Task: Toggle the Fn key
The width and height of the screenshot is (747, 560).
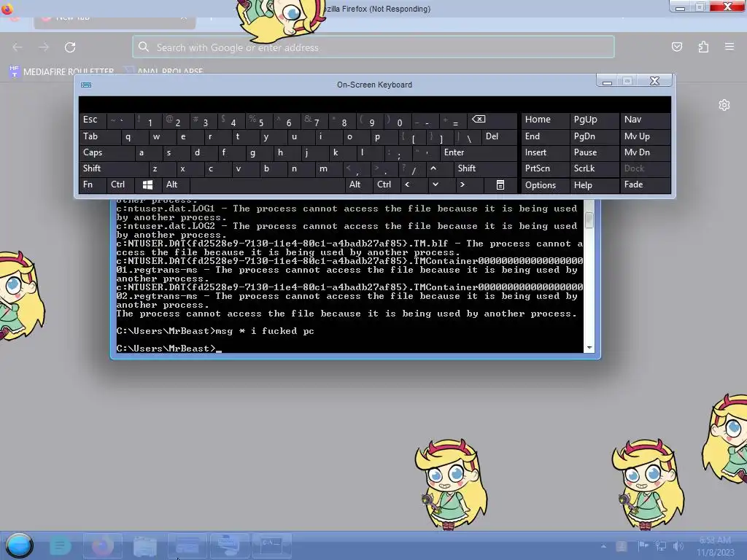Action: pyautogui.click(x=93, y=184)
